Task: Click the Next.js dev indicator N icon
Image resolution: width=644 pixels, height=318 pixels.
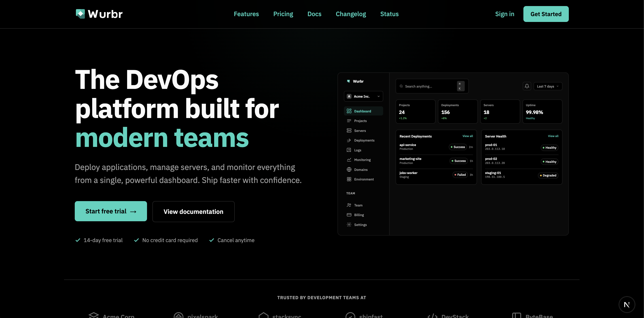Action: pos(627,305)
